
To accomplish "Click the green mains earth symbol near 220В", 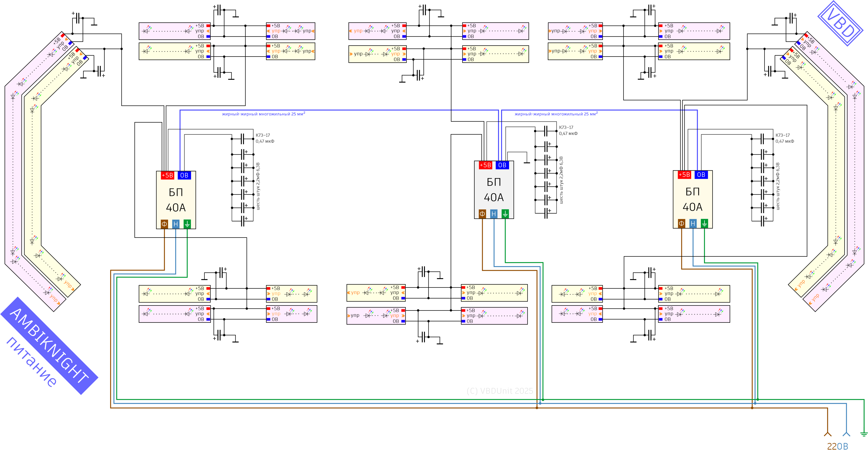I will pyautogui.click(x=864, y=434).
